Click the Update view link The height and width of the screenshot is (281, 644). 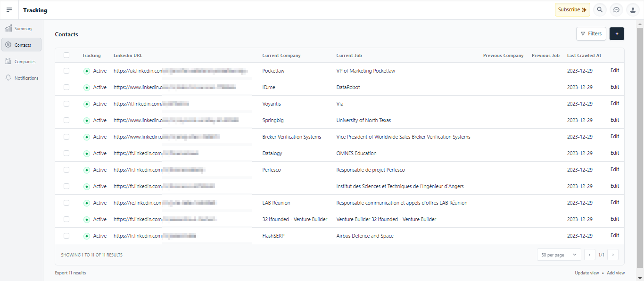click(587, 273)
